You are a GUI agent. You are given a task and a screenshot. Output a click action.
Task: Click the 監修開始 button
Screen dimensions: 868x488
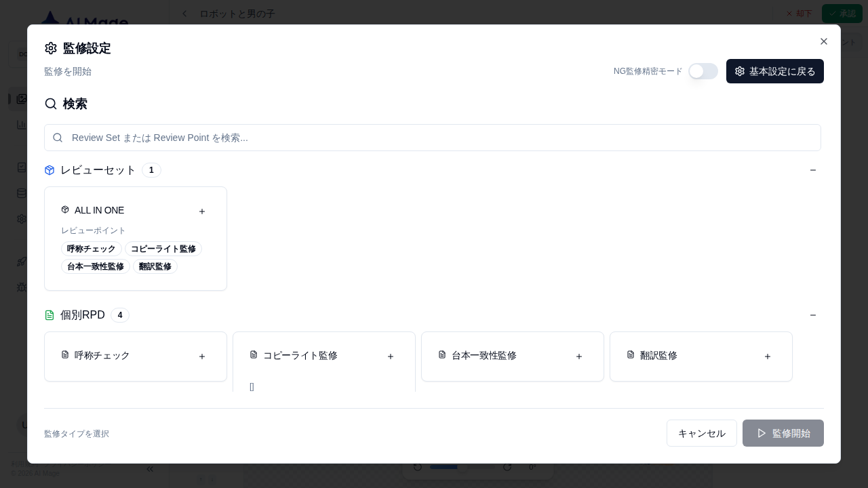tap(783, 433)
